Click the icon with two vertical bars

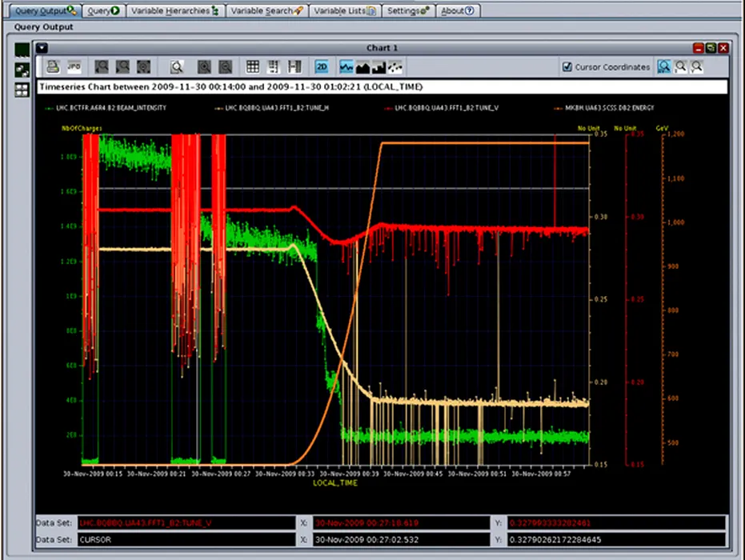pyautogui.click(x=294, y=67)
